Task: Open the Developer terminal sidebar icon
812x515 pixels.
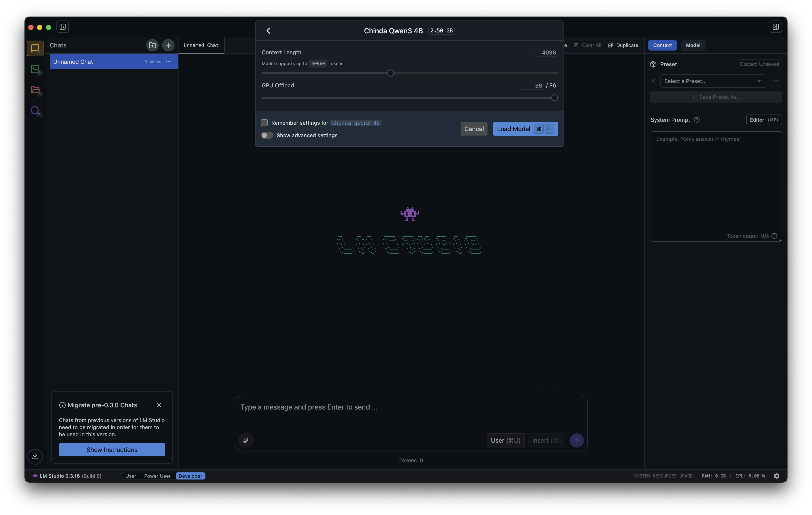Action: pyautogui.click(x=35, y=69)
